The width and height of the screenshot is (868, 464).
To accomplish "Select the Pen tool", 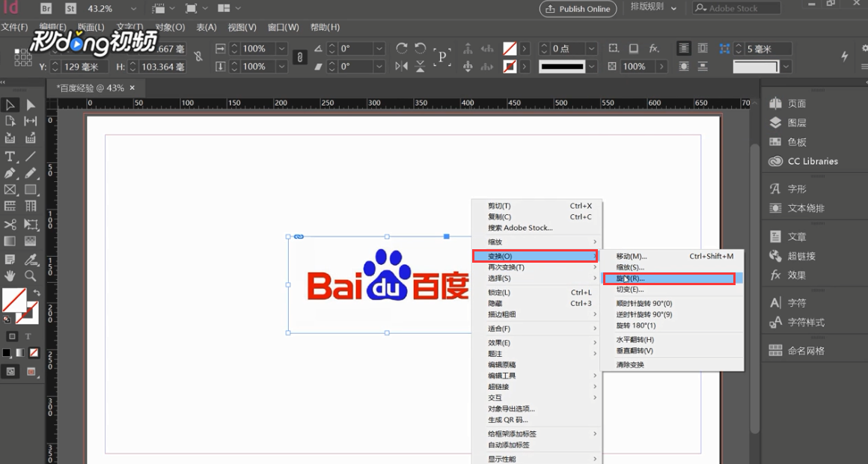I will (x=10, y=174).
